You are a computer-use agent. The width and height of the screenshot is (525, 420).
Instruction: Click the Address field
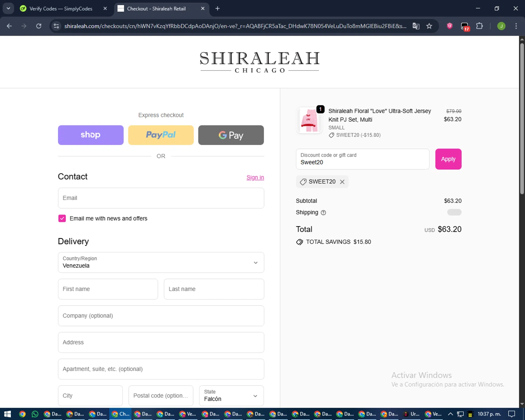point(161,342)
